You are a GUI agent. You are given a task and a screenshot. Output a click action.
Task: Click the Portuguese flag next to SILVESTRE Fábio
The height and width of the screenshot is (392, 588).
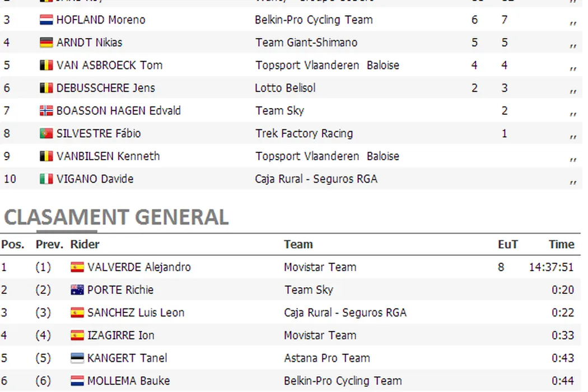pos(46,134)
